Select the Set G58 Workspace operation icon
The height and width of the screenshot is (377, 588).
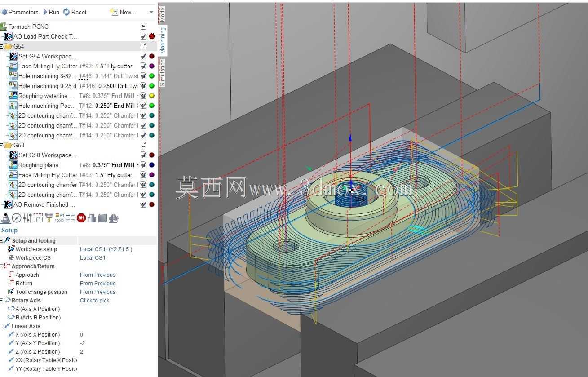click(x=13, y=155)
